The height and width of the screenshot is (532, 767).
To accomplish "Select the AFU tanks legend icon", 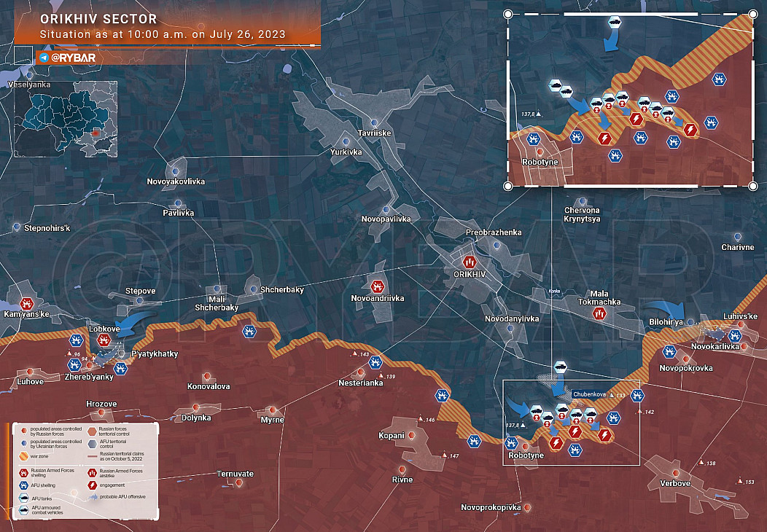I will 25,498.
